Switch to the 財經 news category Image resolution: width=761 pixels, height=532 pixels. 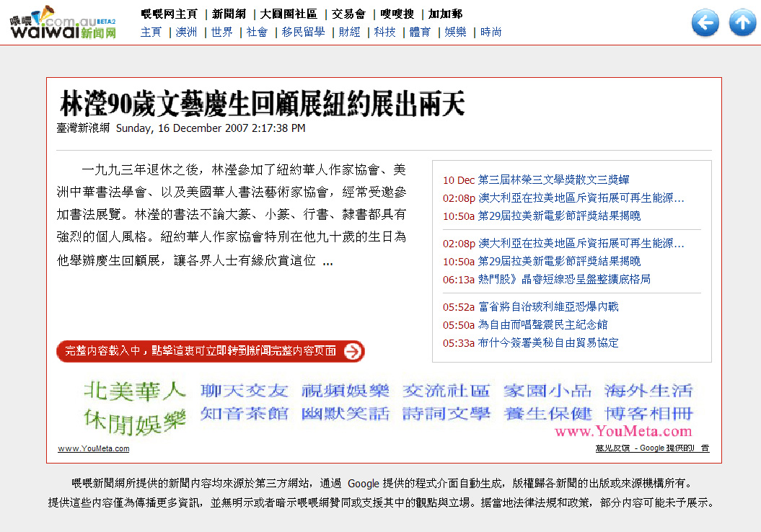[x=349, y=32]
